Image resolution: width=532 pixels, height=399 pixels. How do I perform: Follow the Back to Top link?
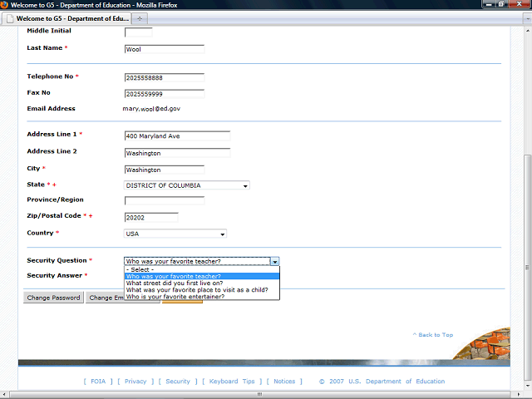[433, 335]
